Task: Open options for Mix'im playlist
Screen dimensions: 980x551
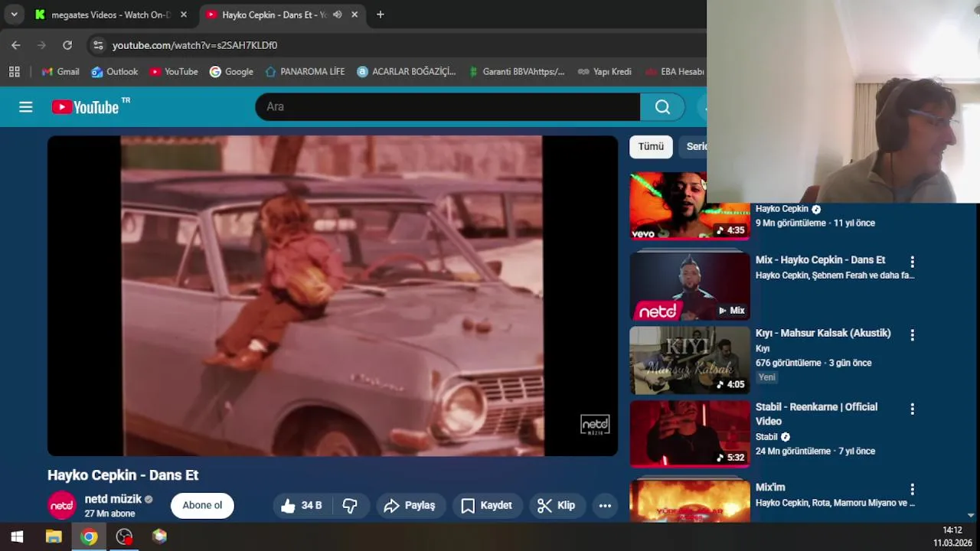Action: point(912,489)
